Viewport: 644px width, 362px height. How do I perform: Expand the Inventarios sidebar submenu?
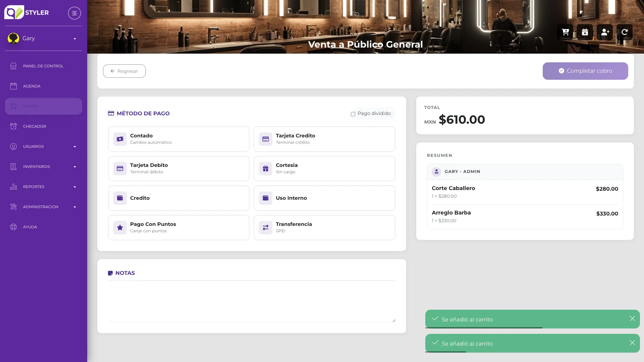[44, 167]
